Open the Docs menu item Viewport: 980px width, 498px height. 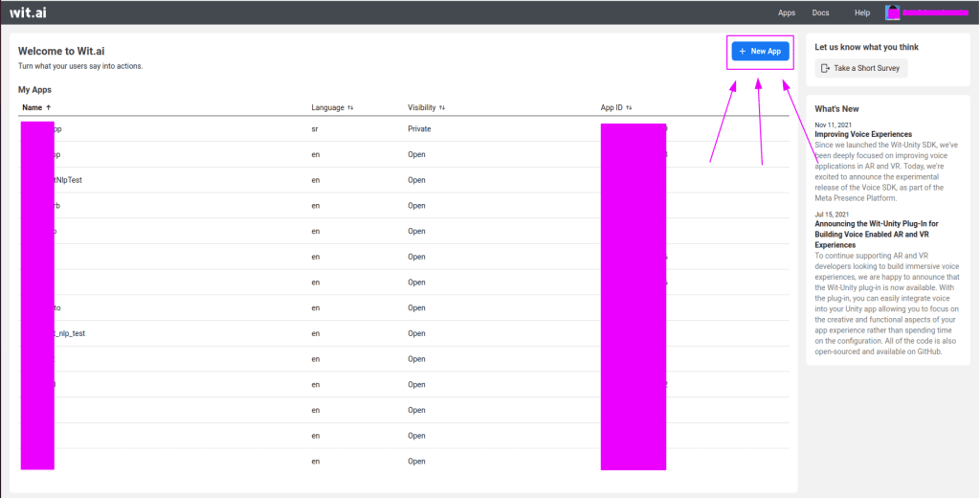point(820,13)
